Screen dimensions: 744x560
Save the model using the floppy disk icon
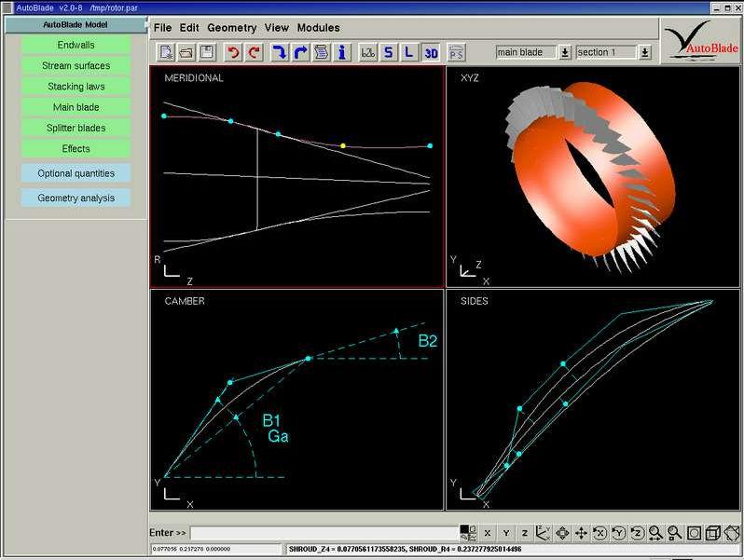[207, 52]
